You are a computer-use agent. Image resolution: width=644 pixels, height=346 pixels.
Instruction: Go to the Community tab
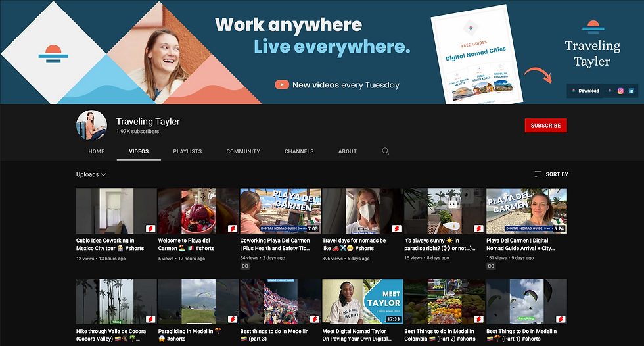click(x=243, y=151)
